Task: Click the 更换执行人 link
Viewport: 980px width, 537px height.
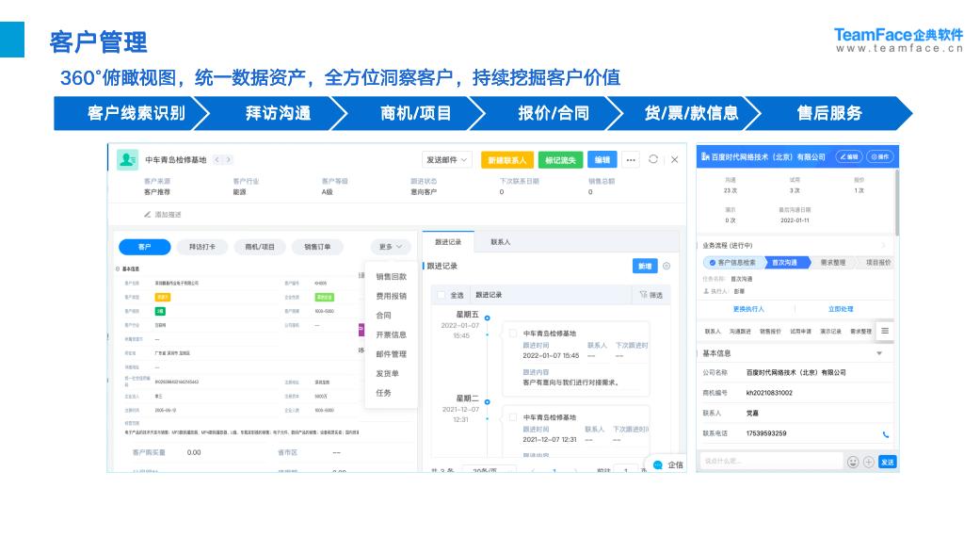Action: point(748,309)
